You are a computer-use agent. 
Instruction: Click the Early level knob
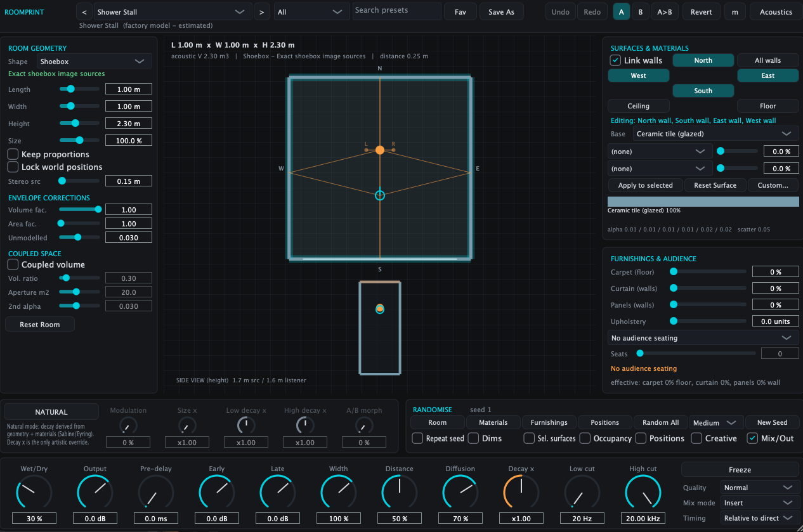[217, 493]
